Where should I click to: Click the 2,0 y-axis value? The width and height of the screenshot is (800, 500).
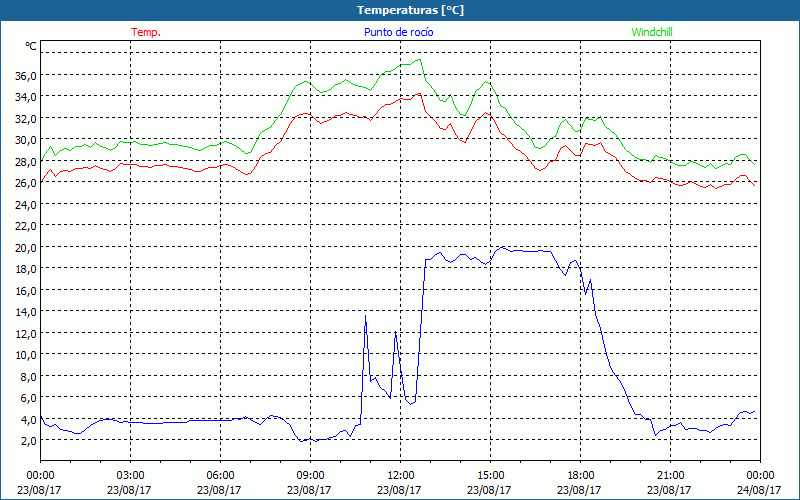click(x=28, y=440)
